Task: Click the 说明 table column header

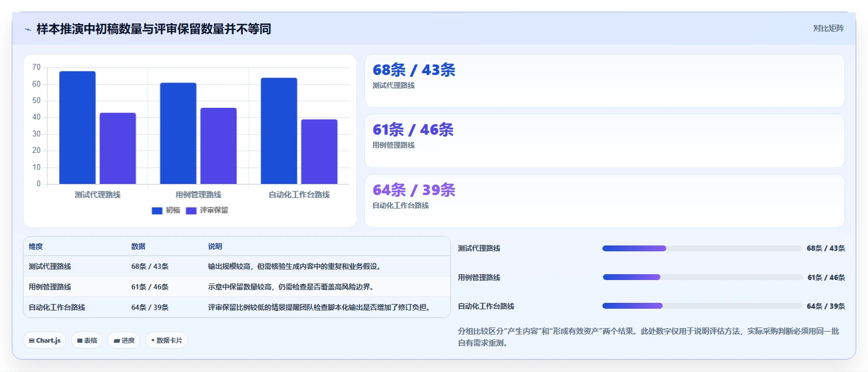Action: [x=215, y=247]
